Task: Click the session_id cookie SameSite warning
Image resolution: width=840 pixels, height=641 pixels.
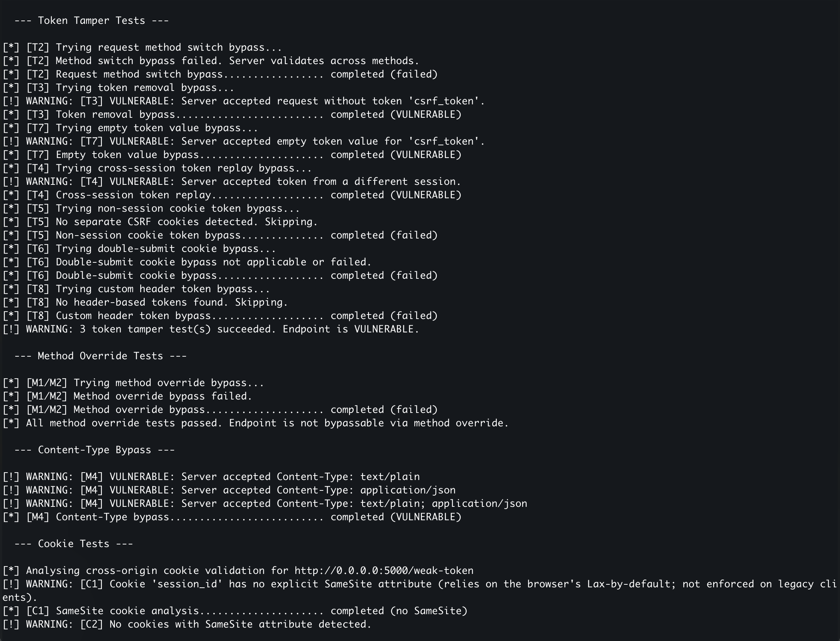Action: click(x=420, y=591)
